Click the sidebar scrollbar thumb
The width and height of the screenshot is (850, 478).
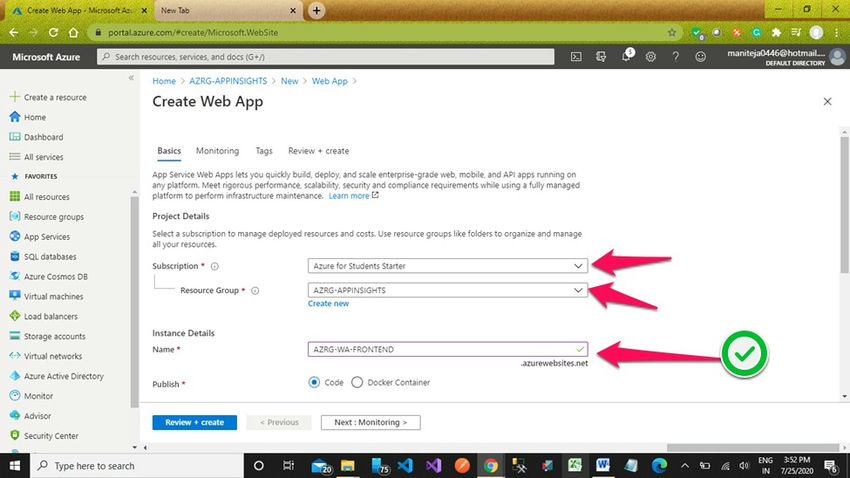point(134,301)
